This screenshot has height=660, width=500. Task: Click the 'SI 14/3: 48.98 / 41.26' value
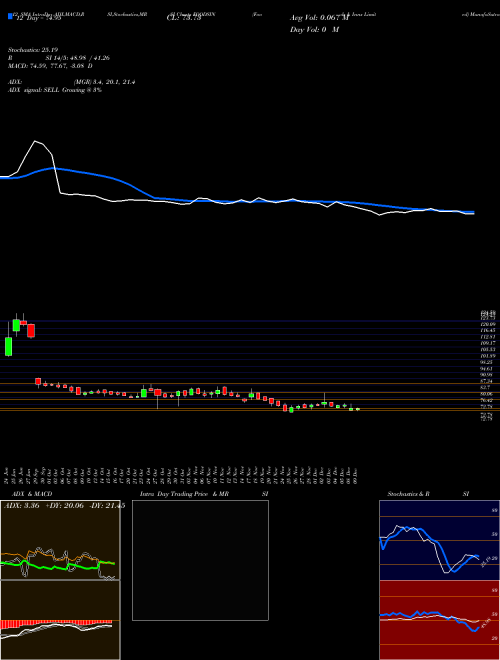78,58
